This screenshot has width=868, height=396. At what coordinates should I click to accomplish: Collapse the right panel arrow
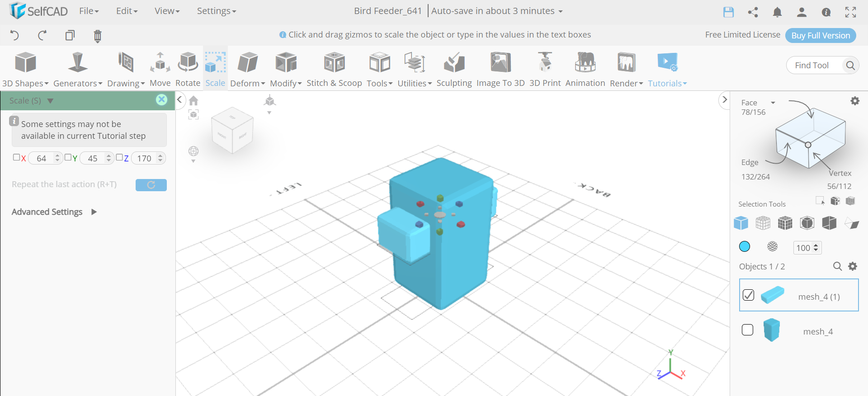click(724, 99)
